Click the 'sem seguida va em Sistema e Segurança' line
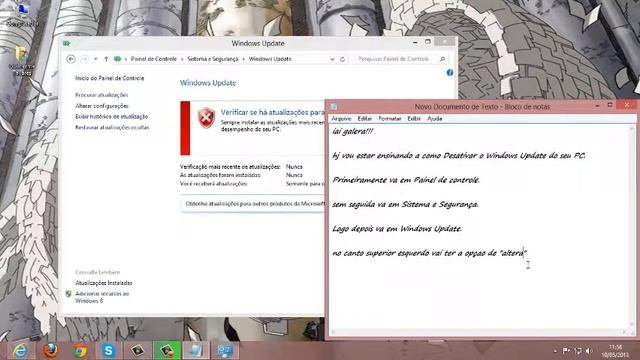 pos(405,204)
